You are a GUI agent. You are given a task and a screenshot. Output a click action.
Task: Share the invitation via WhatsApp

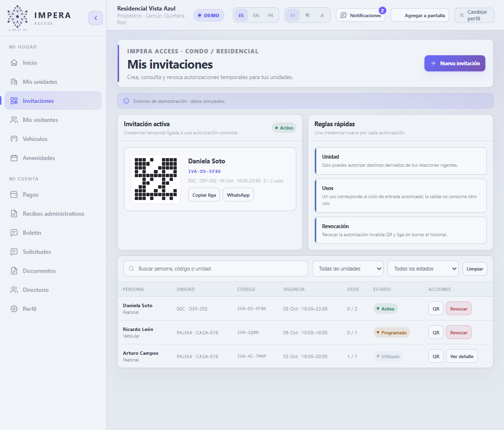click(238, 195)
